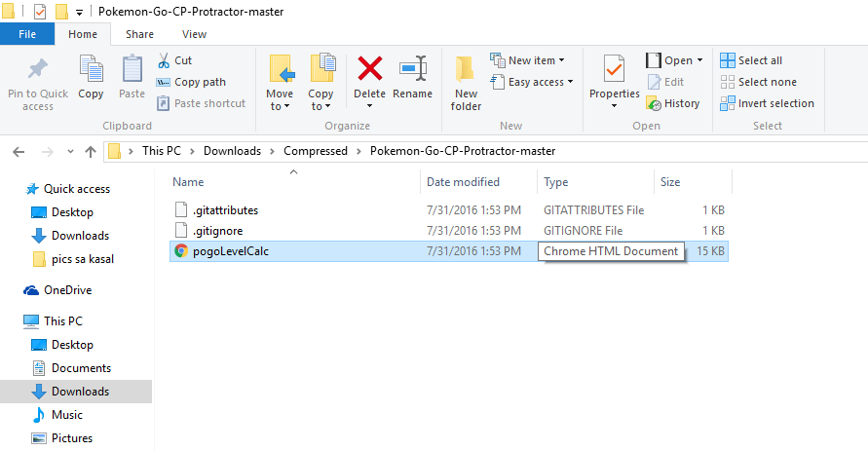Click Properties checkmark icon in title bar
This screenshot has width=868, height=451.
click(x=39, y=11)
